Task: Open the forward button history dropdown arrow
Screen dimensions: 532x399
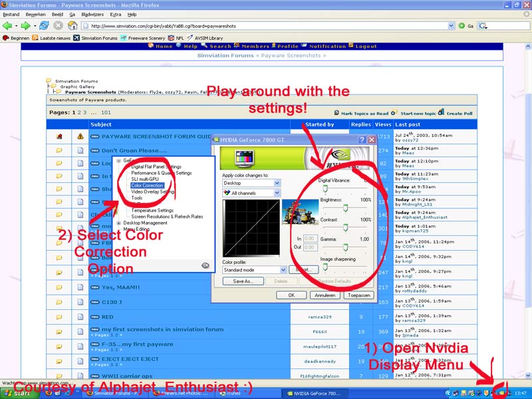Action: 35,26
